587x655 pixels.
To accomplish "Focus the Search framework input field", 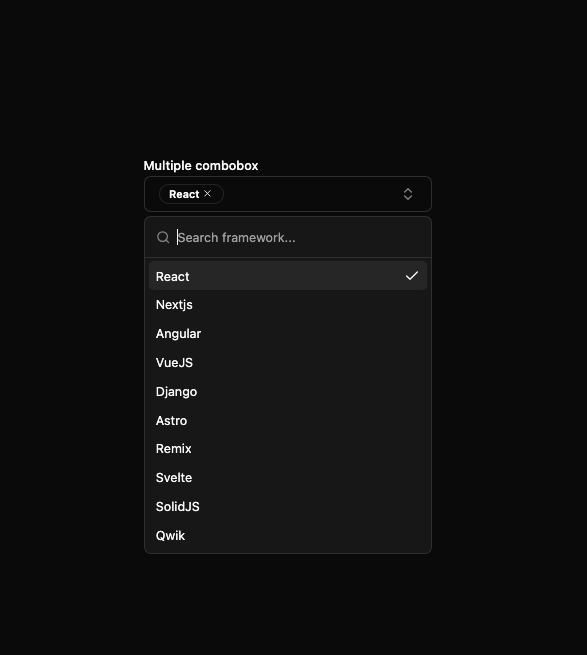I will pos(301,237).
